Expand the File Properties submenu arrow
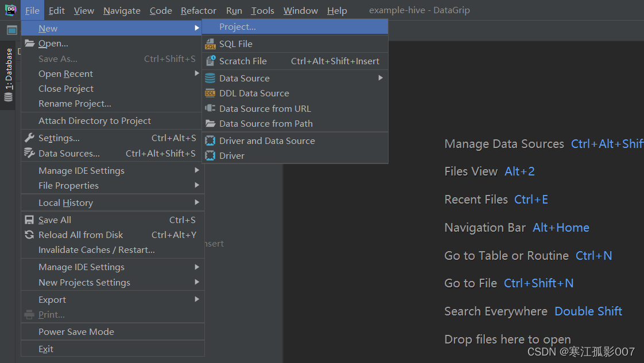This screenshot has width=644, height=363. click(197, 185)
